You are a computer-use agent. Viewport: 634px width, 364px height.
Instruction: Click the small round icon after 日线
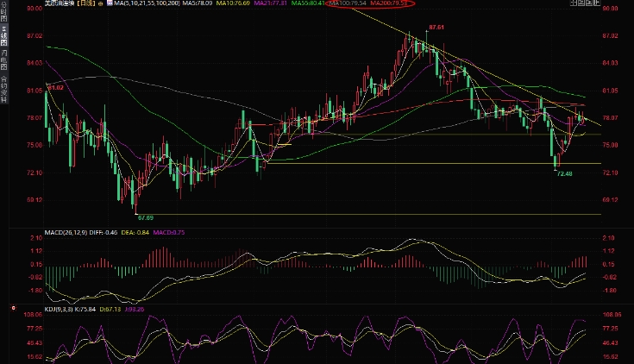pos(100,3)
